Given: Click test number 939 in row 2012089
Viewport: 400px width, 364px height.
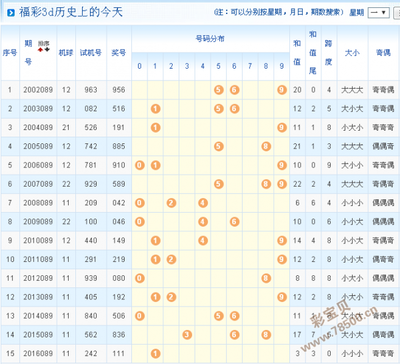Looking at the screenshot, I should tap(91, 278).
